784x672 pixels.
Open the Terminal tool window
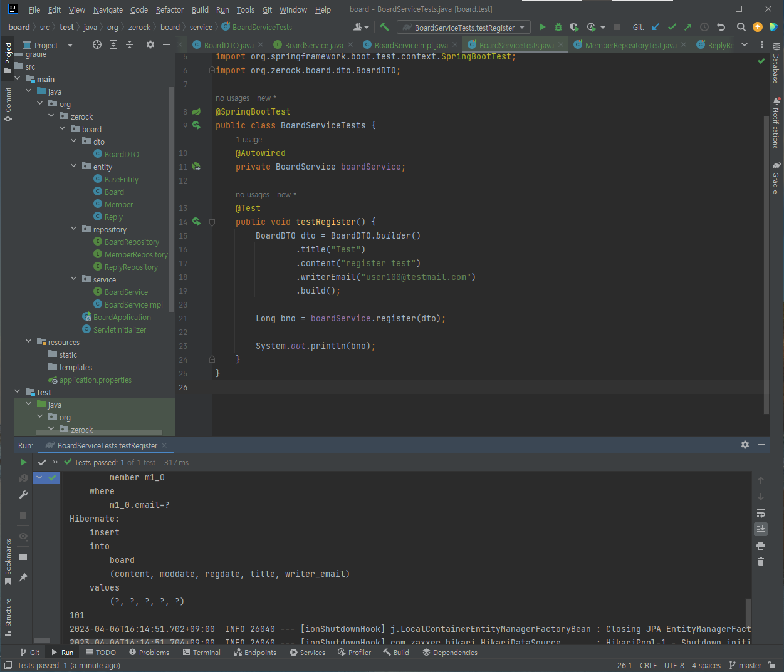click(x=201, y=653)
